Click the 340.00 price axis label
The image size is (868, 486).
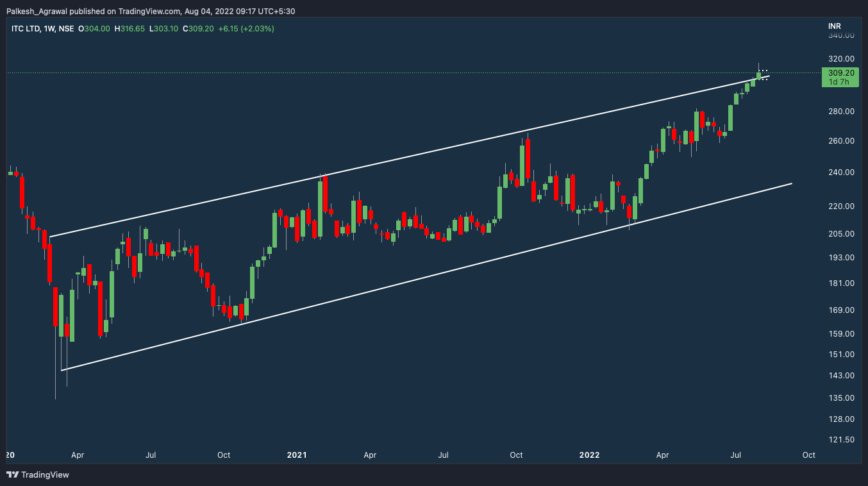pyautogui.click(x=841, y=36)
